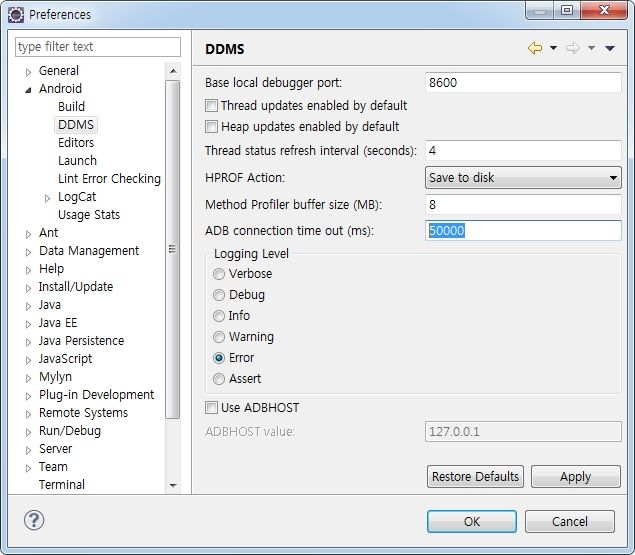Select Editors under Android

coord(76,143)
